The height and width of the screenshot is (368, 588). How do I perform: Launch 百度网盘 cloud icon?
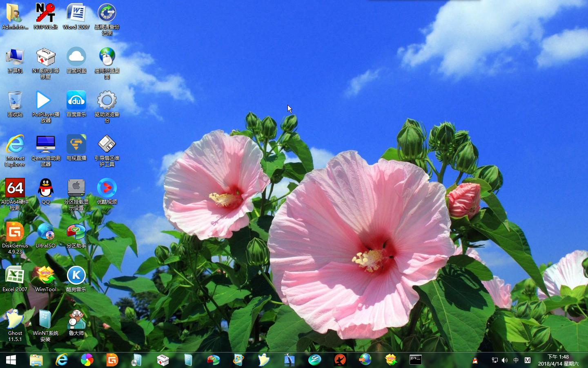click(x=76, y=60)
